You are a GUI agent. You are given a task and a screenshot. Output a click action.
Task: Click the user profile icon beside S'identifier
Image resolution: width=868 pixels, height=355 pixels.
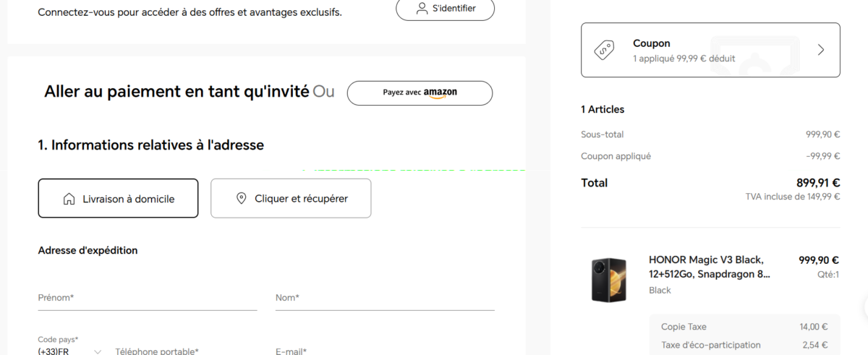tap(422, 9)
